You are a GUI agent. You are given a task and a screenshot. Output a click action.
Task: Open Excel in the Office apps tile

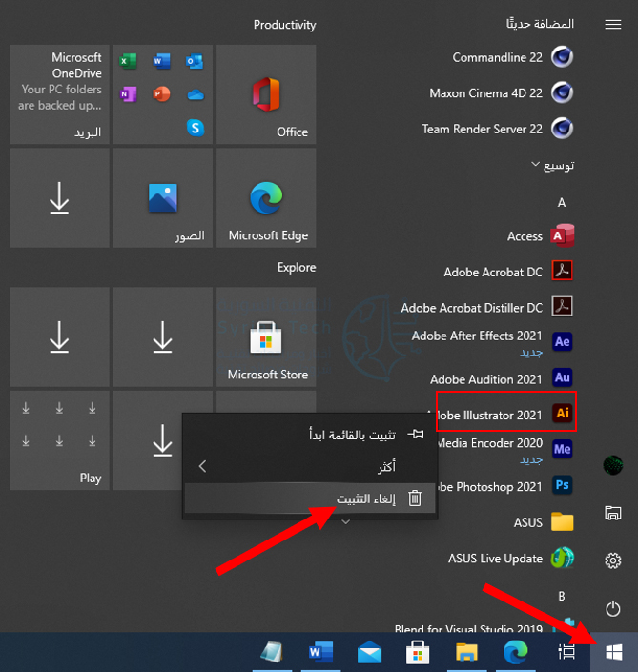[x=128, y=61]
